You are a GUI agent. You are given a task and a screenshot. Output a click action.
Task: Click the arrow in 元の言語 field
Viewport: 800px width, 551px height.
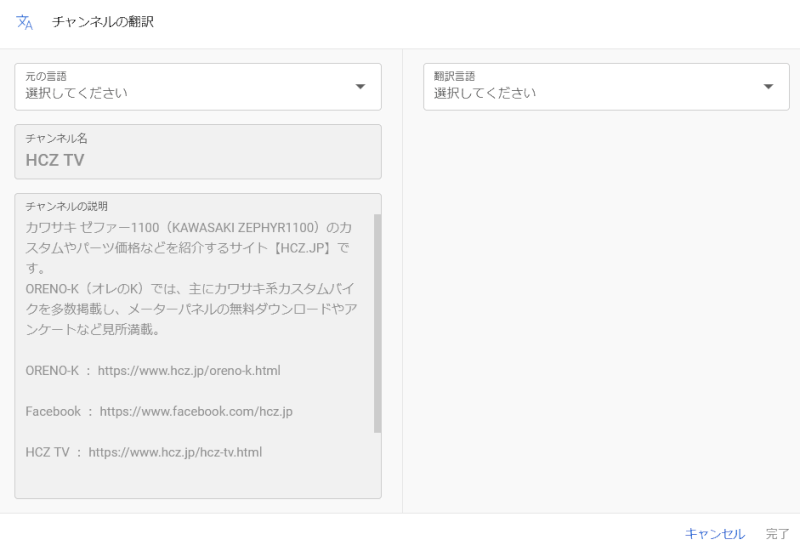tap(360, 87)
